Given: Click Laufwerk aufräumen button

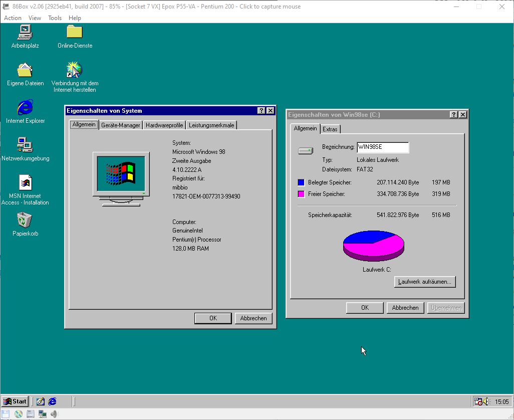Looking at the screenshot, I should coord(424,282).
